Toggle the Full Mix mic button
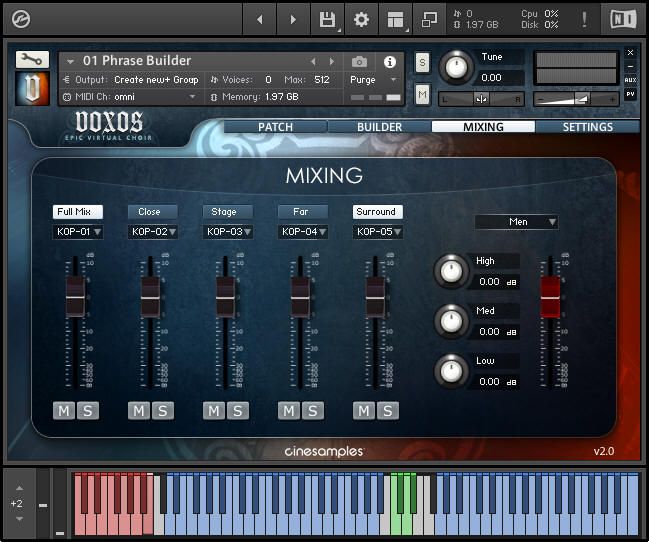The width and height of the screenshot is (649, 542). point(78,212)
